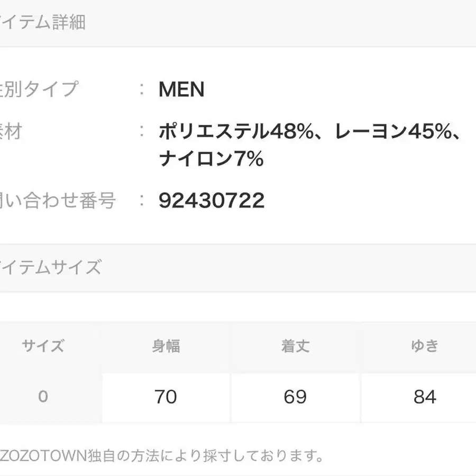Click the 素材 row label
476x476 pixels.
tap(11, 131)
